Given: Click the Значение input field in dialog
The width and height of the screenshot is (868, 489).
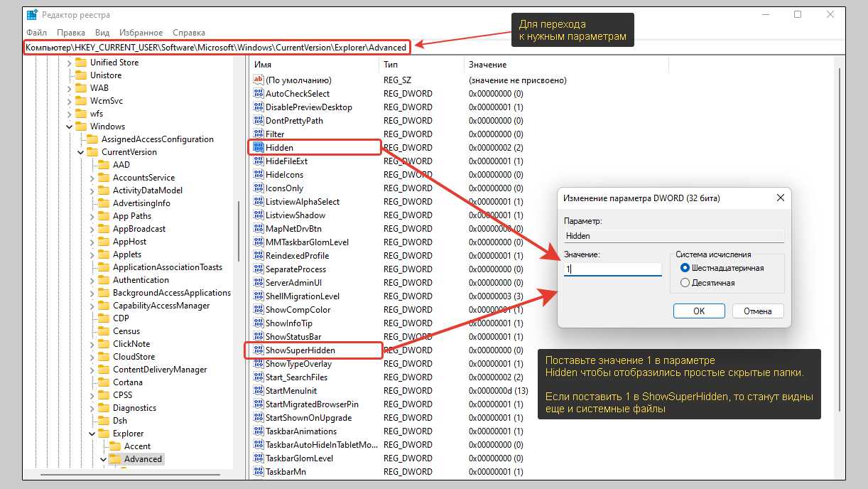Looking at the screenshot, I should (x=612, y=269).
